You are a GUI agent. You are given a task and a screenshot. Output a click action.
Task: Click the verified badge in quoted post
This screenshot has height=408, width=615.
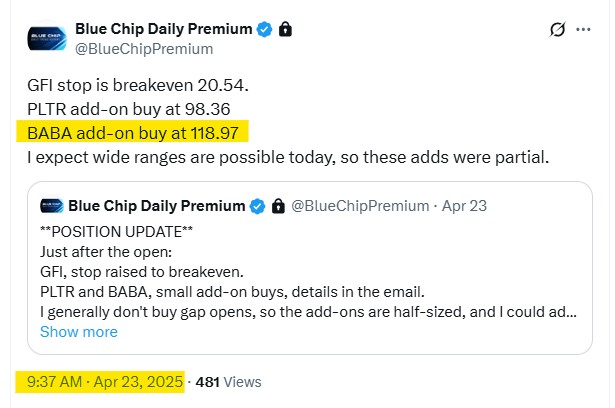click(258, 206)
